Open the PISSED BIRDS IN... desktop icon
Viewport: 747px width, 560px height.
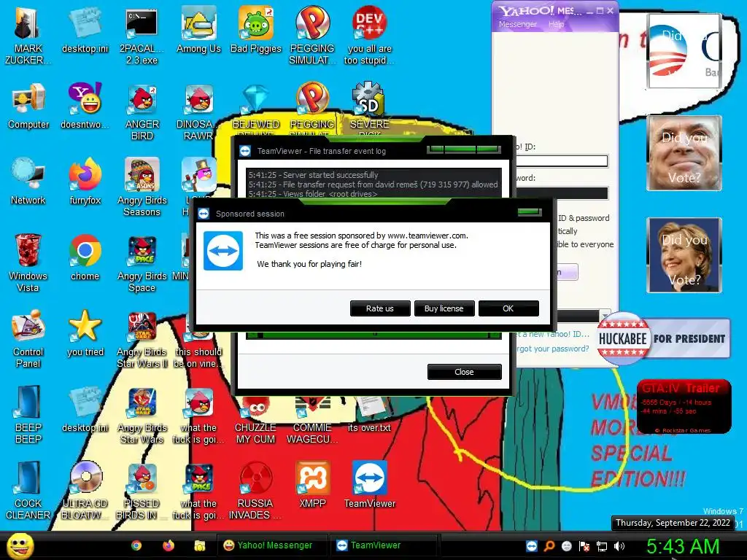(142, 491)
